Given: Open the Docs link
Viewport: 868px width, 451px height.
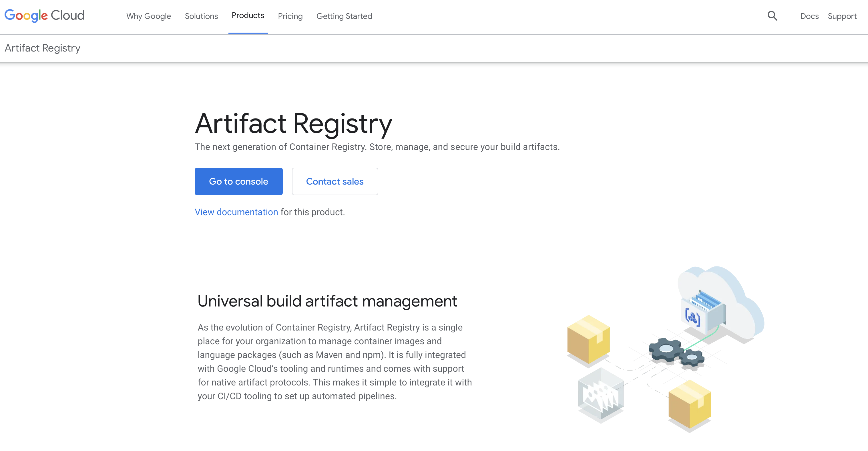Looking at the screenshot, I should coord(809,16).
